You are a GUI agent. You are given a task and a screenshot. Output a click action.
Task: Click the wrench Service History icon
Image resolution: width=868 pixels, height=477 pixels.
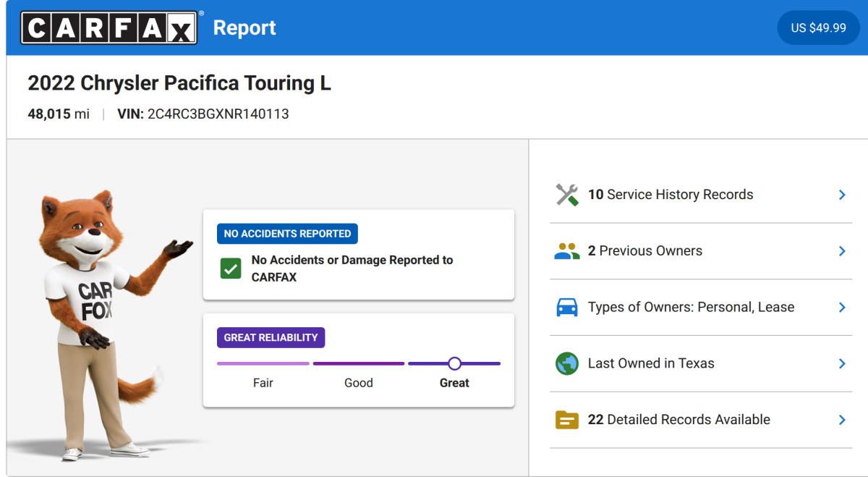pyautogui.click(x=567, y=195)
